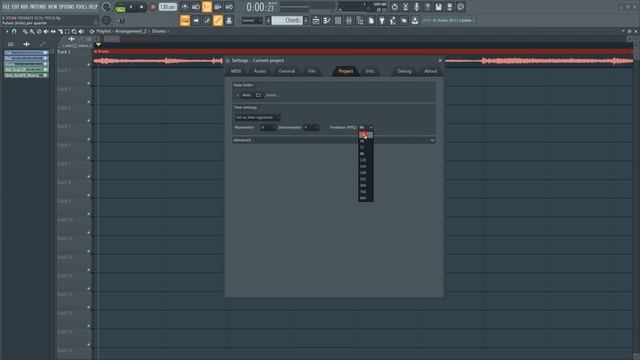640x360 pixels.
Task: Select the playlist playback speaker tool
Action: pos(81,31)
